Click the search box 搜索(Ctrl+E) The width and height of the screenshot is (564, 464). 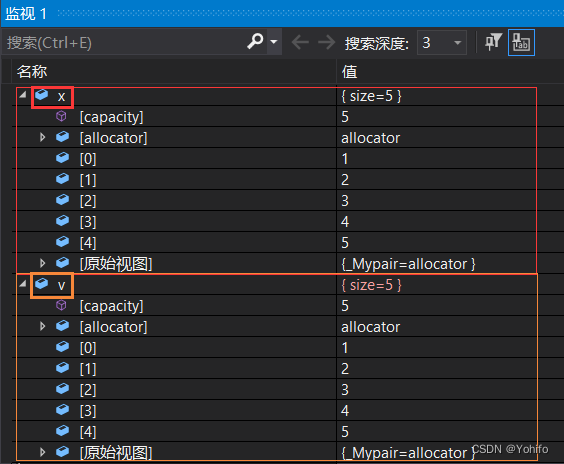click(x=124, y=42)
